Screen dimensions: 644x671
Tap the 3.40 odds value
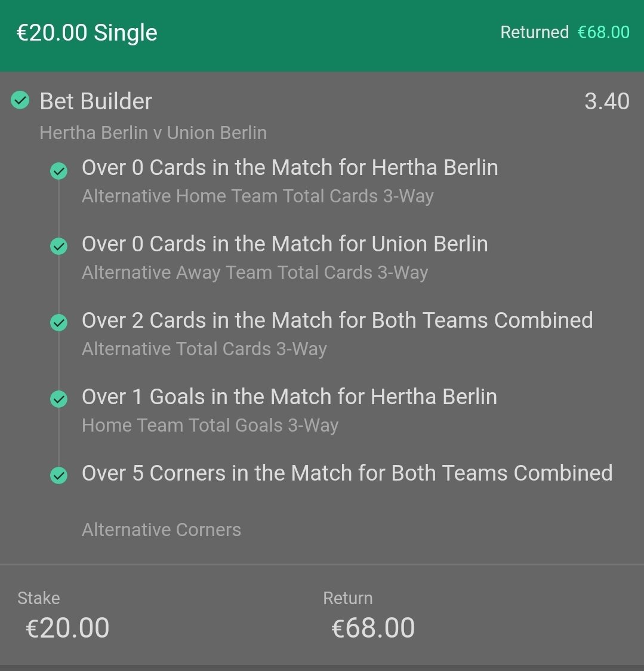[x=607, y=101]
